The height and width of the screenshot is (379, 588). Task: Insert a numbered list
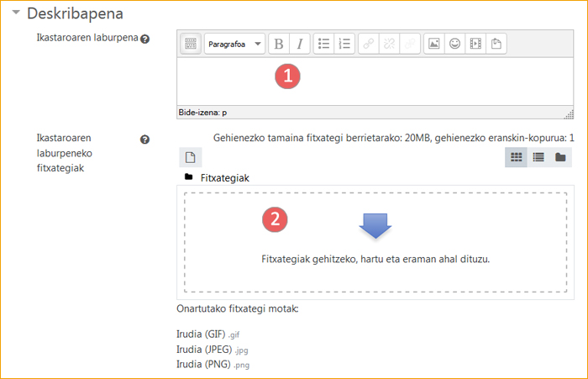point(344,44)
